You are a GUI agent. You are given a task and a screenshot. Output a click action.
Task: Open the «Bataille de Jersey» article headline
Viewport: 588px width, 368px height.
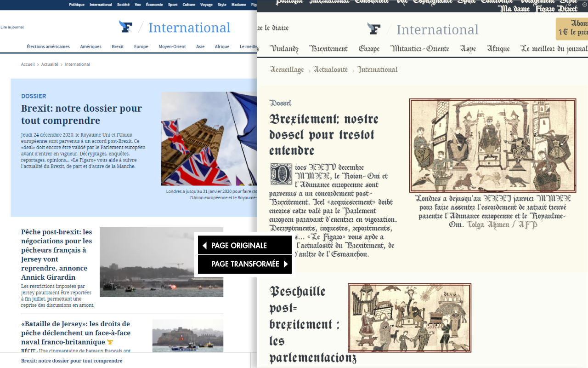click(x=76, y=333)
